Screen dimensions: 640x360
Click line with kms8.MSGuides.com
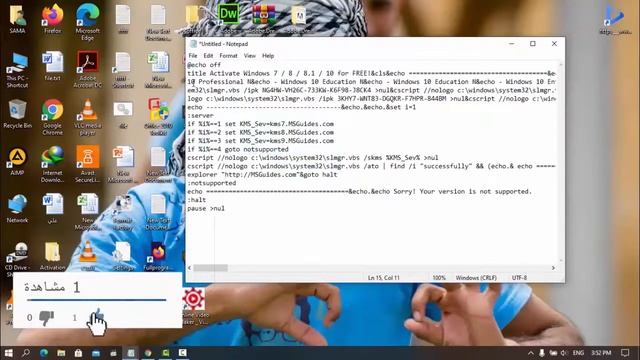point(260,132)
